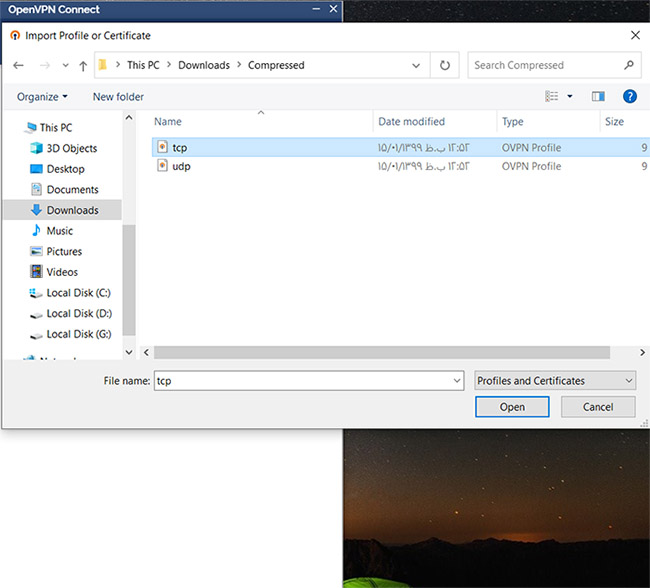Open the Organize dropdown menu
650x588 pixels.
pos(42,97)
